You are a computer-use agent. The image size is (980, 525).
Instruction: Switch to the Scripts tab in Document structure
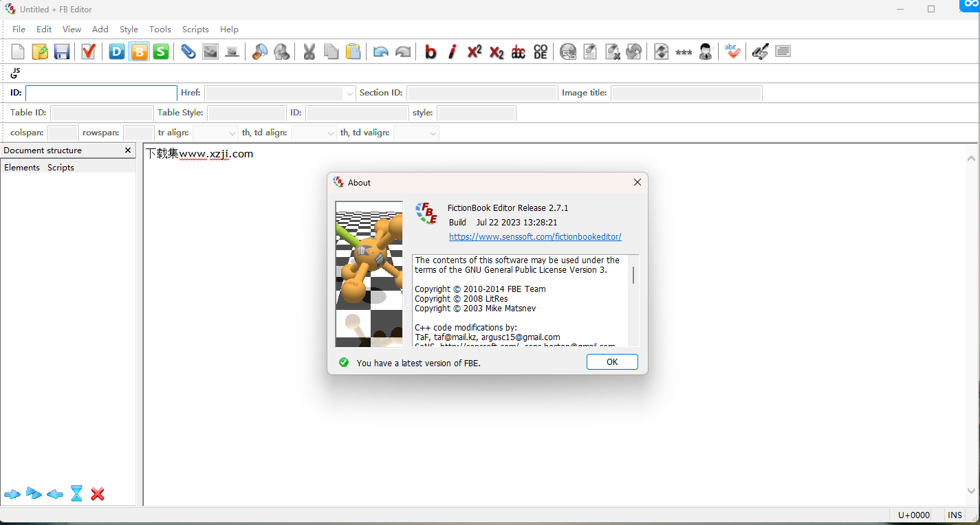click(61, 168)
